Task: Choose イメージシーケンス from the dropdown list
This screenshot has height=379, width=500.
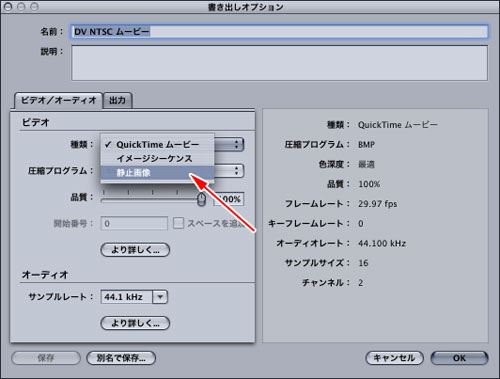Action: [x=157, y=159]
